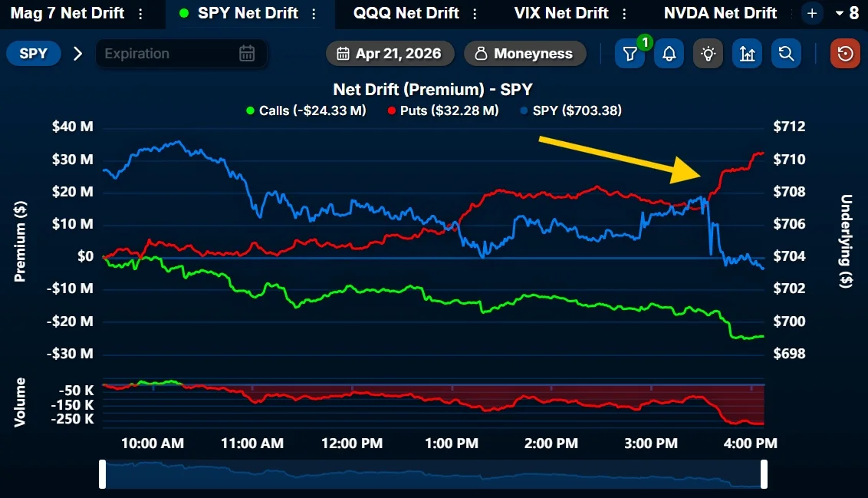The height and width of the screenshot is (498, 868).
Task: Select the SPY Net Drift tab
Action: click(x=248, y=13)
